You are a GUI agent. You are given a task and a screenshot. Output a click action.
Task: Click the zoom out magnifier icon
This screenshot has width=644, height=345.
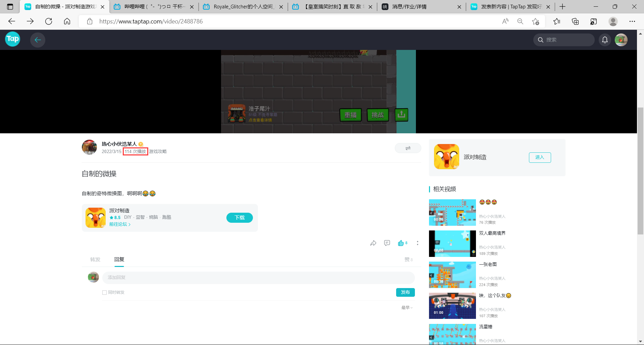520,21
